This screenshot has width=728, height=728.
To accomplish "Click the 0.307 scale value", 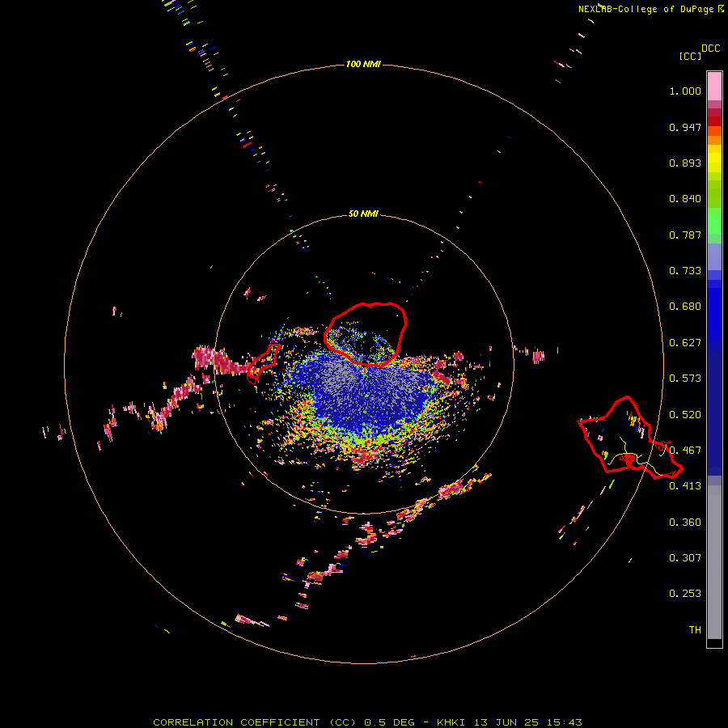I will (685, 558).
